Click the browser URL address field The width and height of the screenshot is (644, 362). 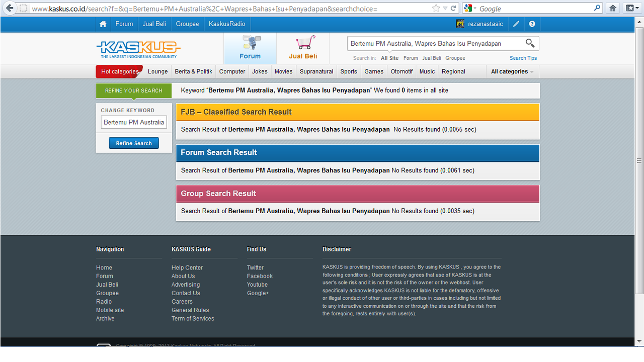pos(230,9)
